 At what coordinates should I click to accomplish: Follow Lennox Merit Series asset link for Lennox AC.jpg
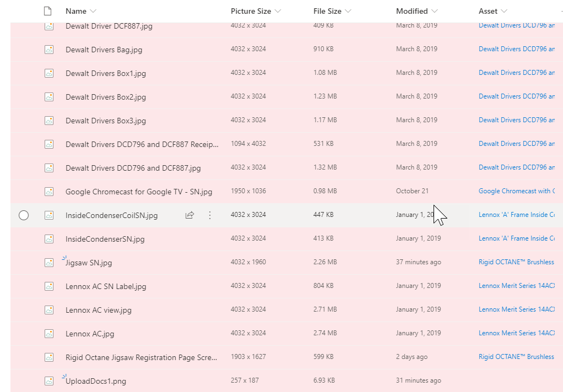click(x=516, y=333)
